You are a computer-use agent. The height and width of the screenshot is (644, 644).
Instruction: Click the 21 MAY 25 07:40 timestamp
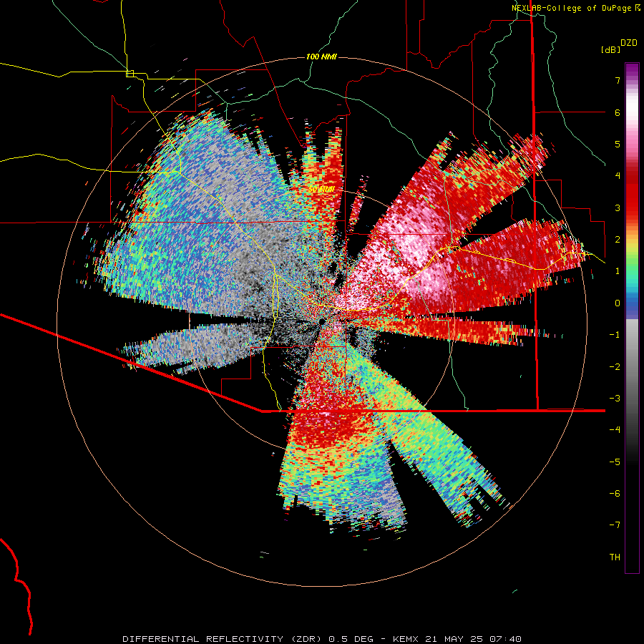point(472,639)
